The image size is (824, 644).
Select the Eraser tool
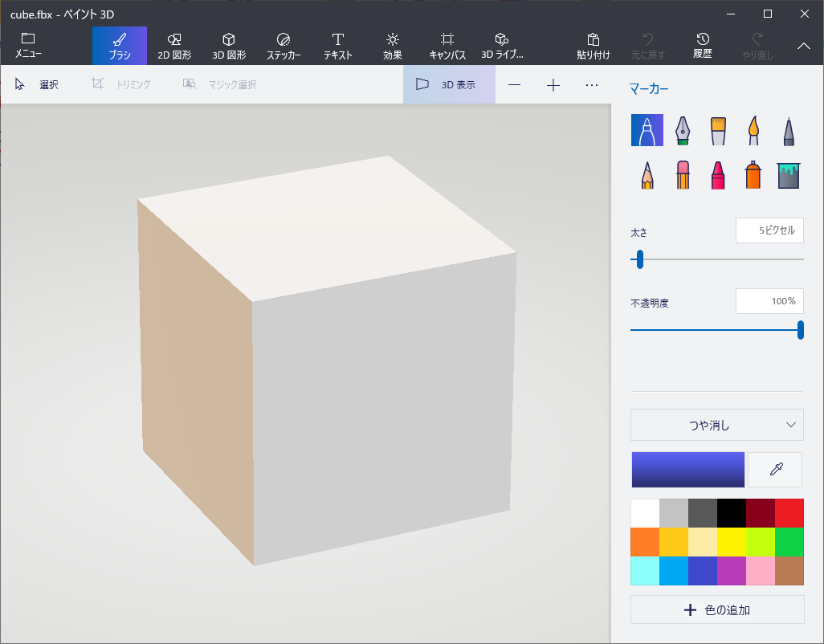(682, 175)
